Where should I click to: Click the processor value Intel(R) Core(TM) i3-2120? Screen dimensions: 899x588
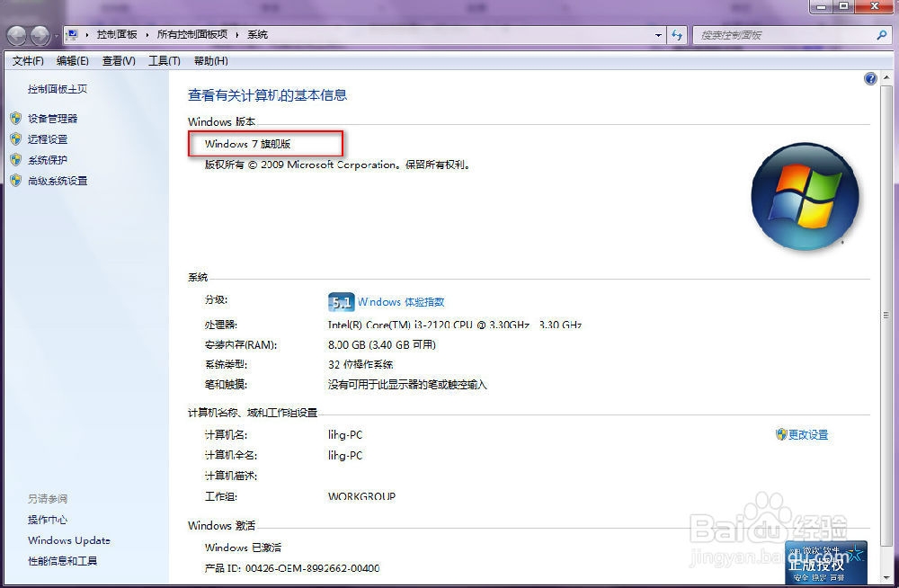455,325
